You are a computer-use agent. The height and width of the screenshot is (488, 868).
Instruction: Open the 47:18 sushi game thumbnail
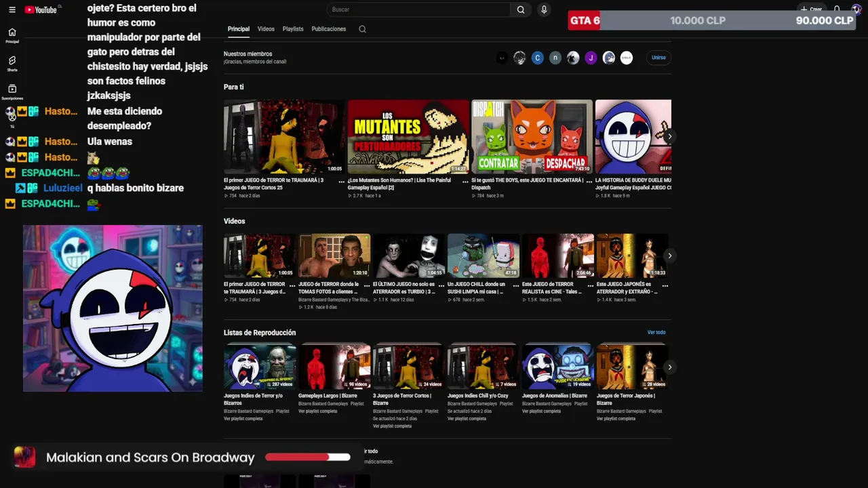484,256
